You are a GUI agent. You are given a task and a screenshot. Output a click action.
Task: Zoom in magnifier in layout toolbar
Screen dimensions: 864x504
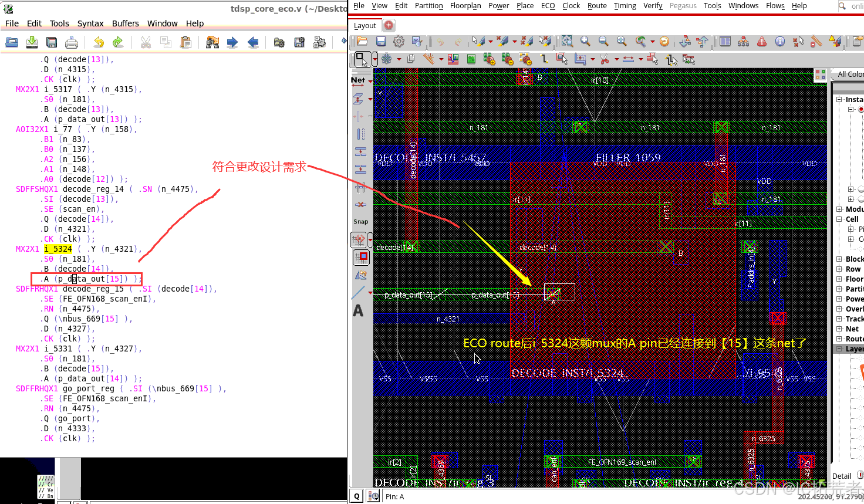pyautogui.click(x=585, y=41)
